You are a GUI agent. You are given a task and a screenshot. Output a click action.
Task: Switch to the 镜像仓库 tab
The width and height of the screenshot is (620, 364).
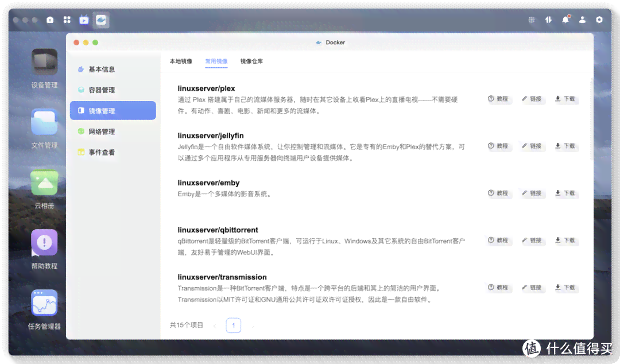coord(251,61)
